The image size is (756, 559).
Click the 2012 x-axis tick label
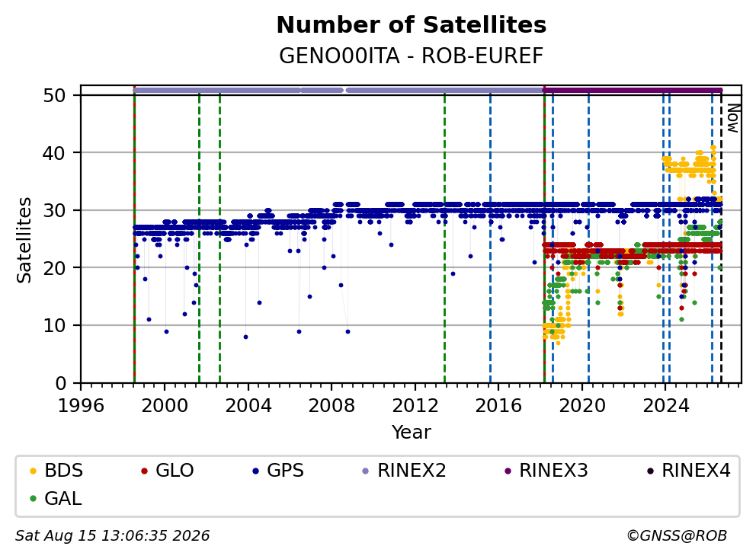[x=415, y=406]
